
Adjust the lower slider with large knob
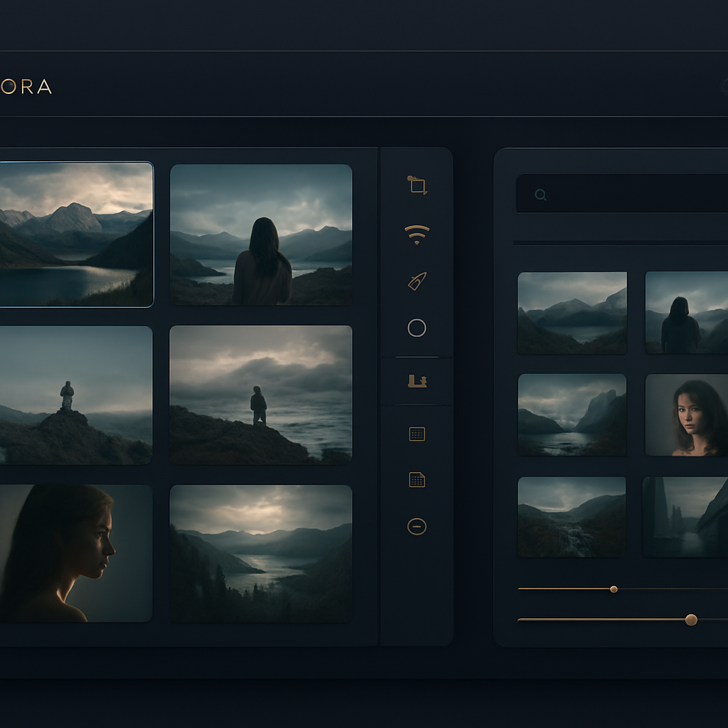pos(691,620)
